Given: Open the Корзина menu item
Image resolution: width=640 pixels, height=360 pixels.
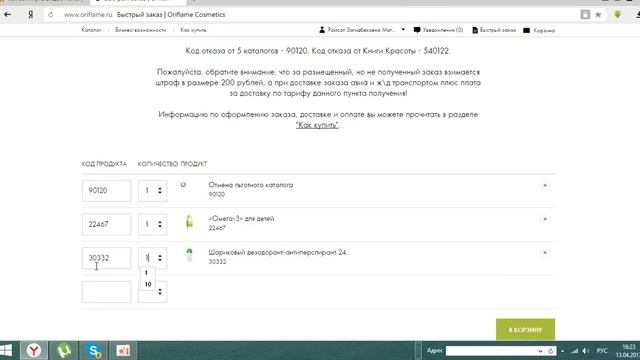Looking at the screenshot, I should 544,30.
